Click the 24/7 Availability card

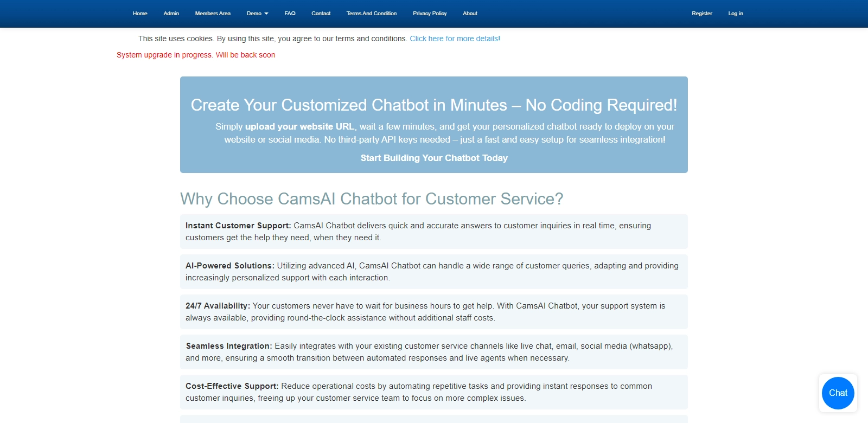pos(433,312)
